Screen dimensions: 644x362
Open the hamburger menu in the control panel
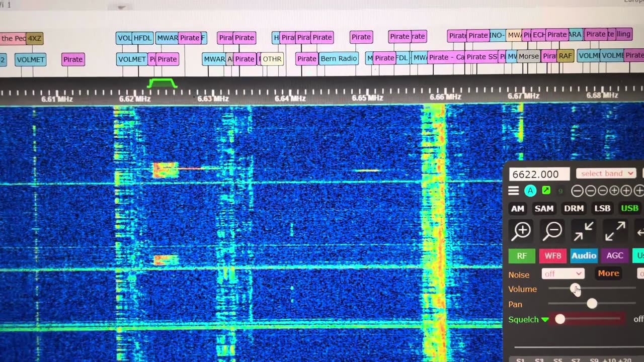pos(513,191)
